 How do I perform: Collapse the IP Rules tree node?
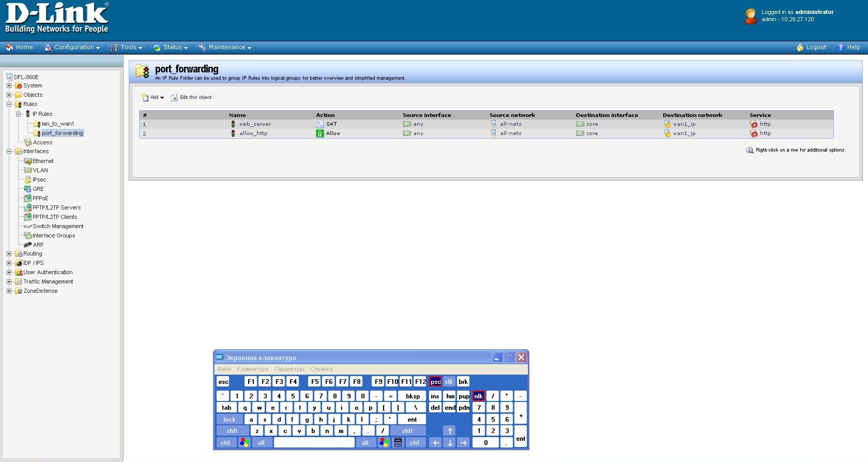[18, 114]
